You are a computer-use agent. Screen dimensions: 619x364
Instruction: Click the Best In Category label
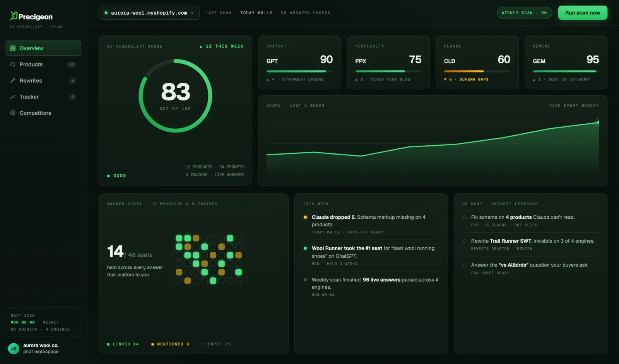pos(569,79)
